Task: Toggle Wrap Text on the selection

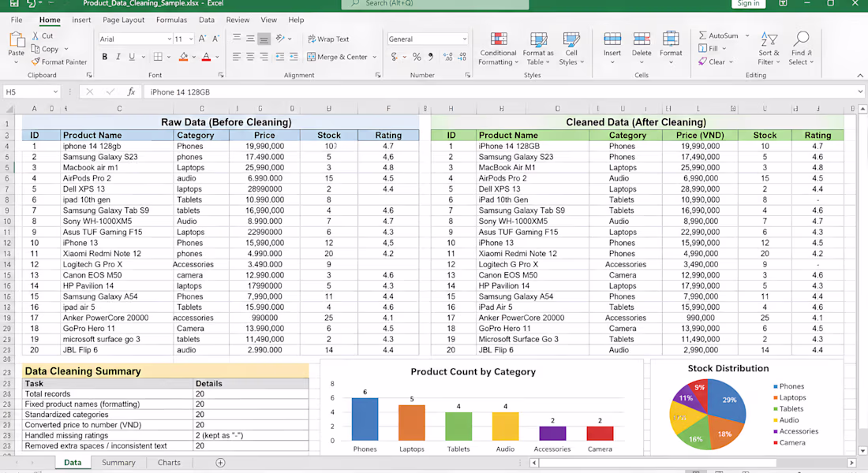Action: [x=328, y=39]
